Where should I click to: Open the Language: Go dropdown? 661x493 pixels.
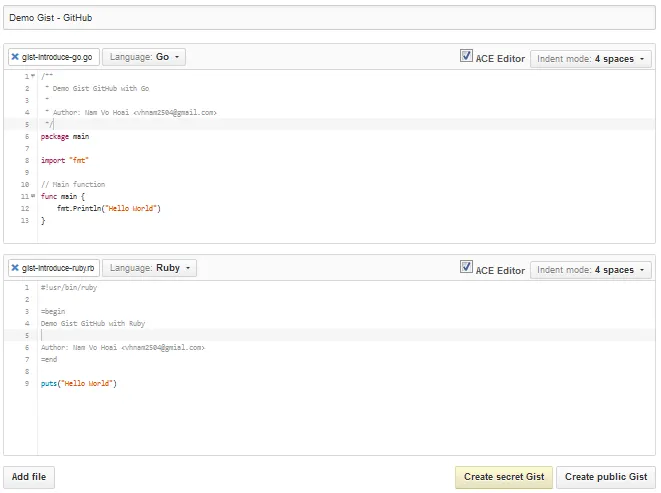point(144,58)
